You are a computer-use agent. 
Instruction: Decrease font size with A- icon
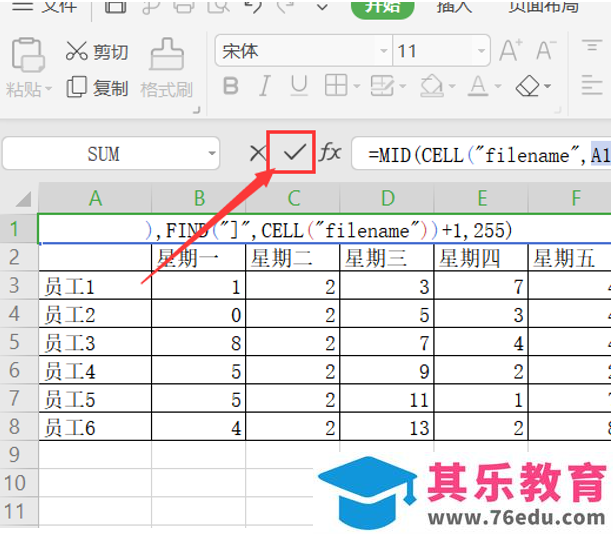pyautogui.click(x=546, y=50)
